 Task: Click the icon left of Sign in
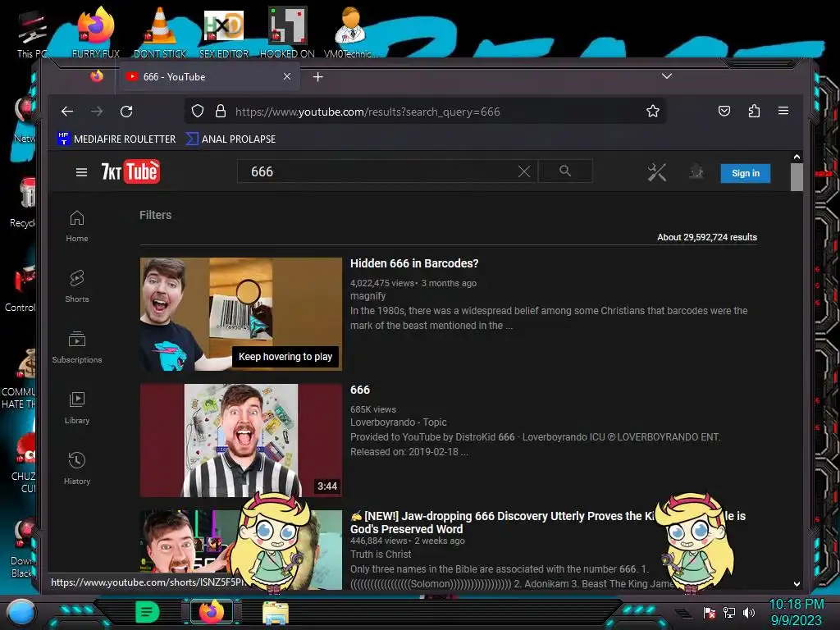click(x=696, y=172)
